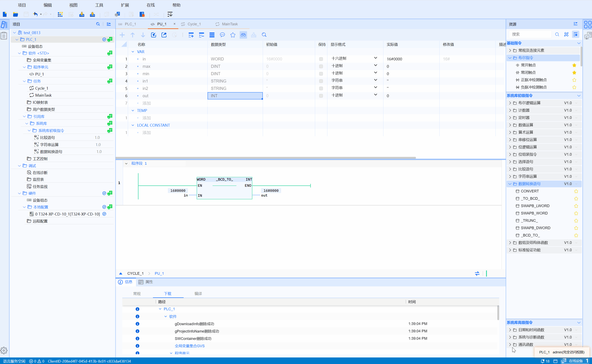
Task: Open display format dropdown for variable in
Action: 375,58
